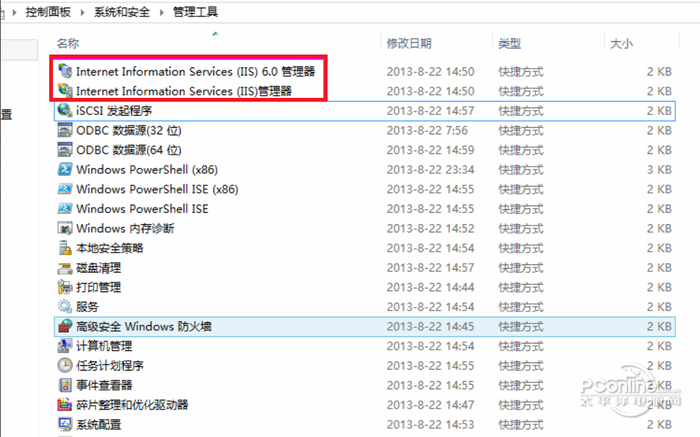
Task: Select the '任务计划程序' name
Action: pos(110,366)
